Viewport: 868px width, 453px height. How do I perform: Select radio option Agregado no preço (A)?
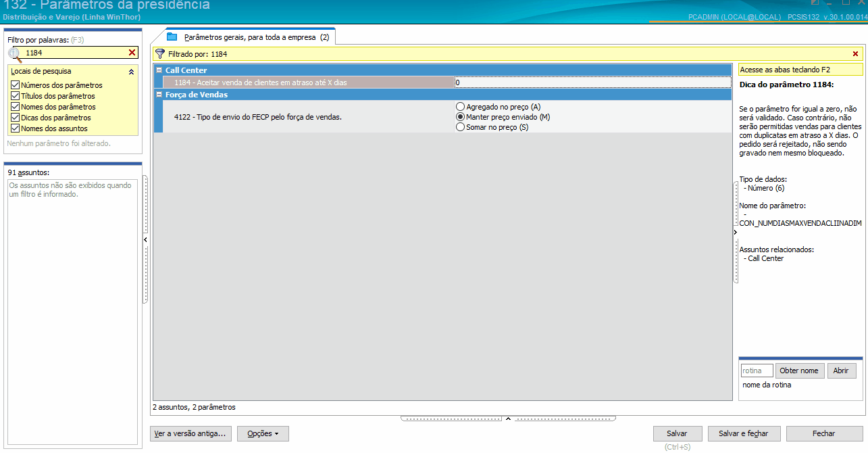461,107
